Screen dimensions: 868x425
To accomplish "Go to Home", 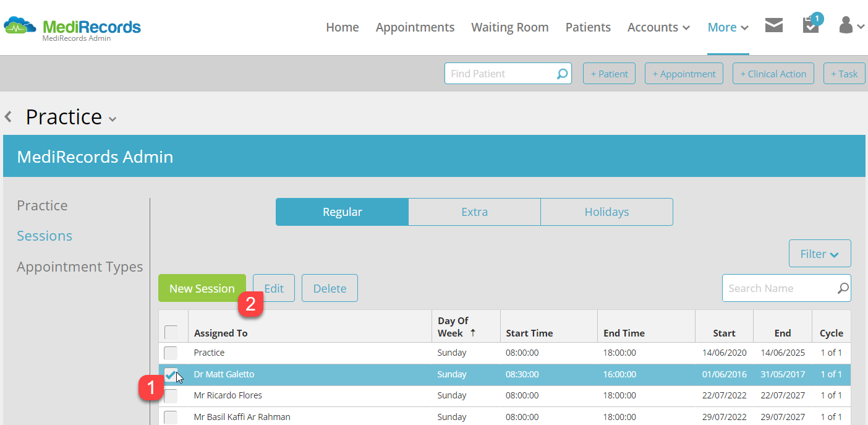I will [x=343, y=27].
